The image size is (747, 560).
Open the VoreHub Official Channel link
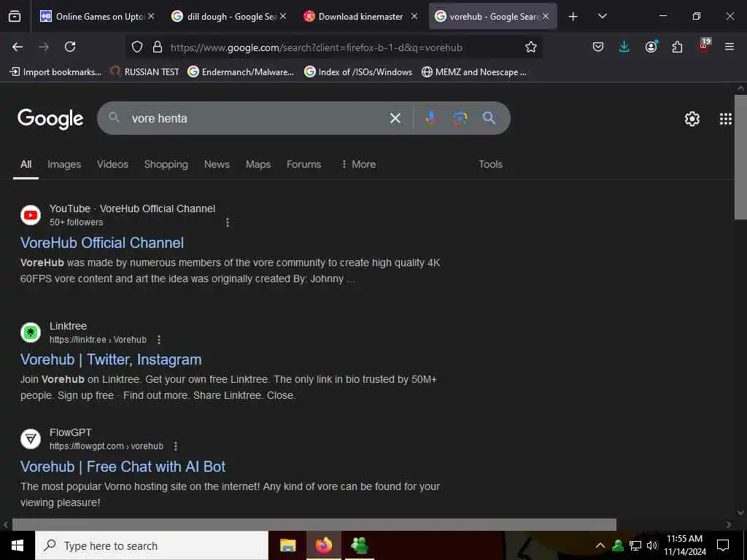[x=102, y=243]
